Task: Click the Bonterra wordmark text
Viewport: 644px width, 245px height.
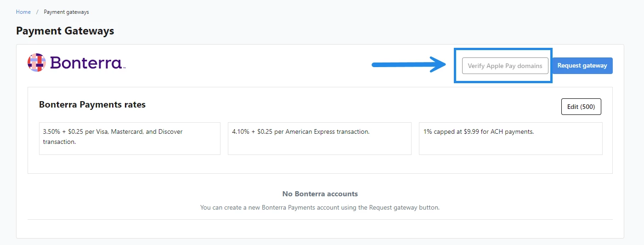Action: (85, 63)
